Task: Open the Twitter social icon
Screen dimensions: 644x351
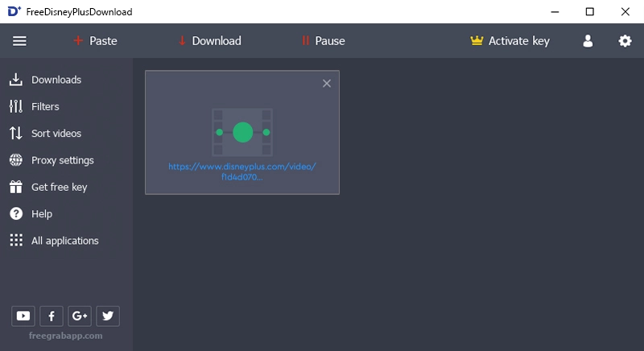Action: (x=108, y=316)
